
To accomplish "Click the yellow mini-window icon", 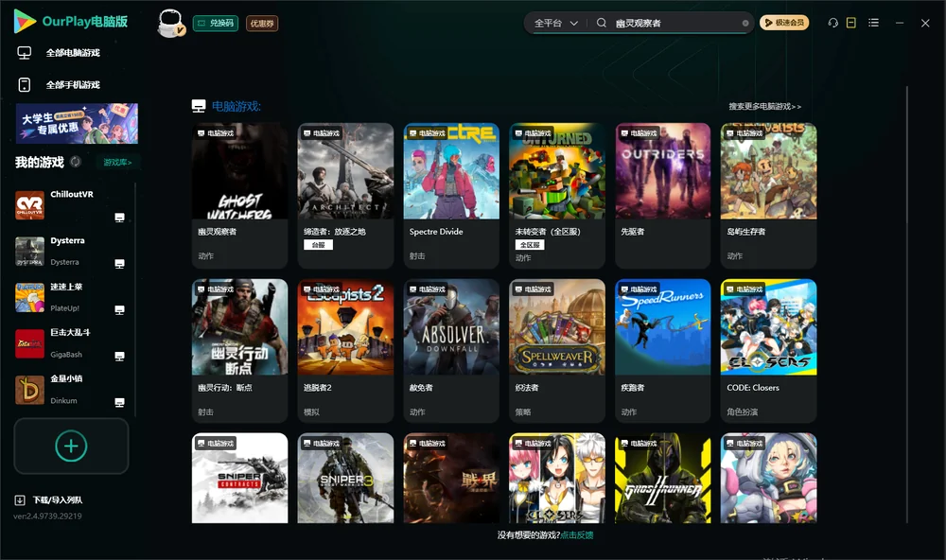I will 851,23.
